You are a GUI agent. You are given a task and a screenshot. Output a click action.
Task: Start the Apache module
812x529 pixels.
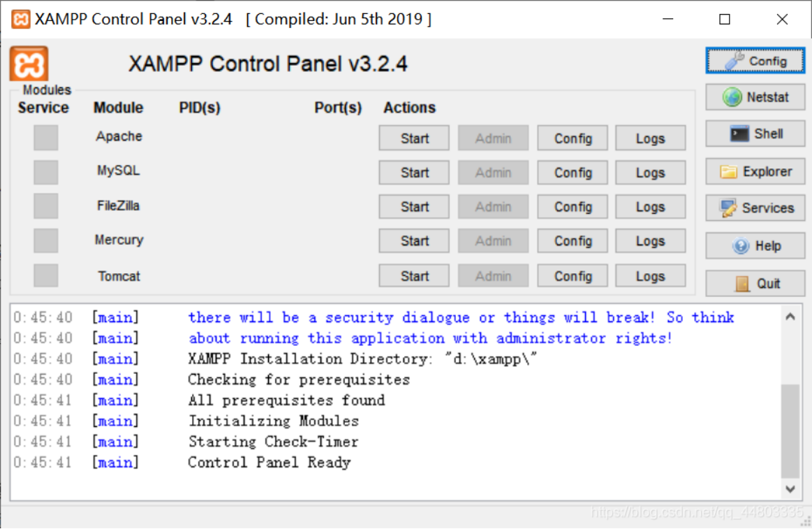413,138
